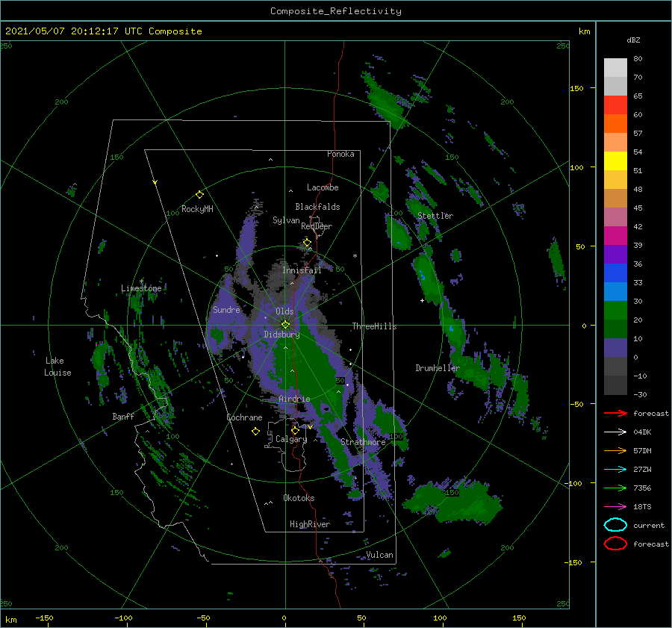The image size is (672, 628).
Task: Pick the 30 dBZ green swatch
Action: point(615,310)
